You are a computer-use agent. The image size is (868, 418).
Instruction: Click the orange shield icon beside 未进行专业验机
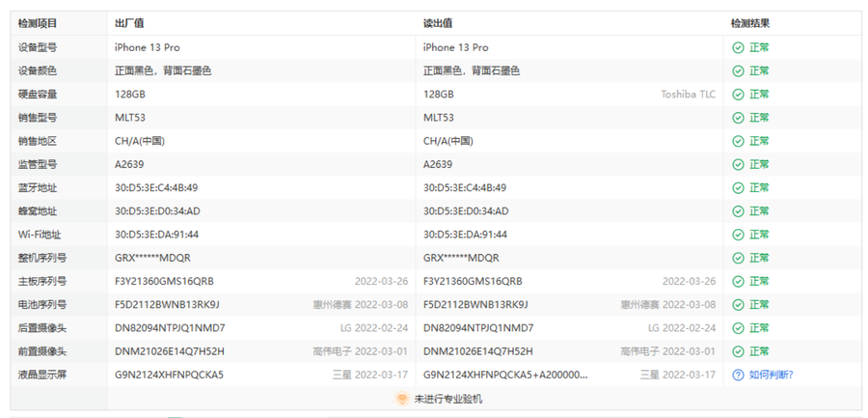tap(402, 399)
